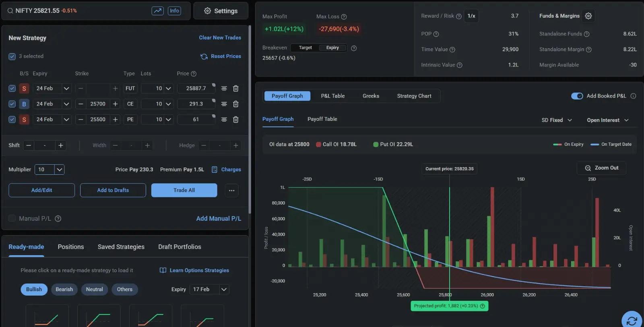Open the three-dots more options button
Screen dimensions: 644x327
231,190
